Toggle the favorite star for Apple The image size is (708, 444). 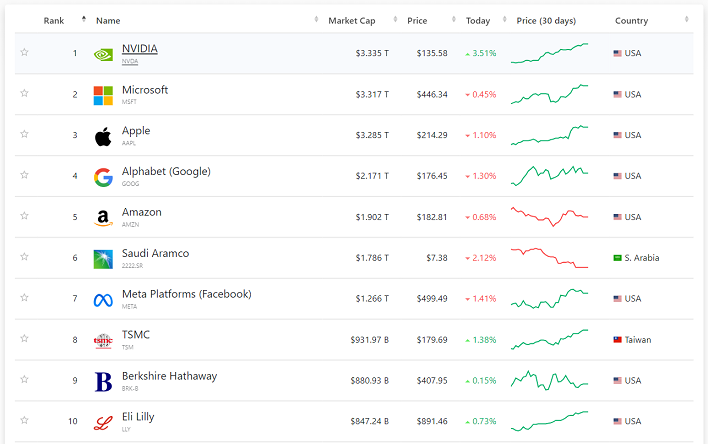(x=24, y=135)
